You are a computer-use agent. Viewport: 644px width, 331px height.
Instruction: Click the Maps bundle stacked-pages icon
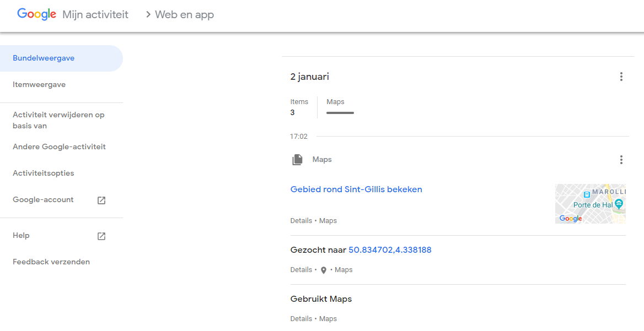pyautogui.click(x=297, y=160)
